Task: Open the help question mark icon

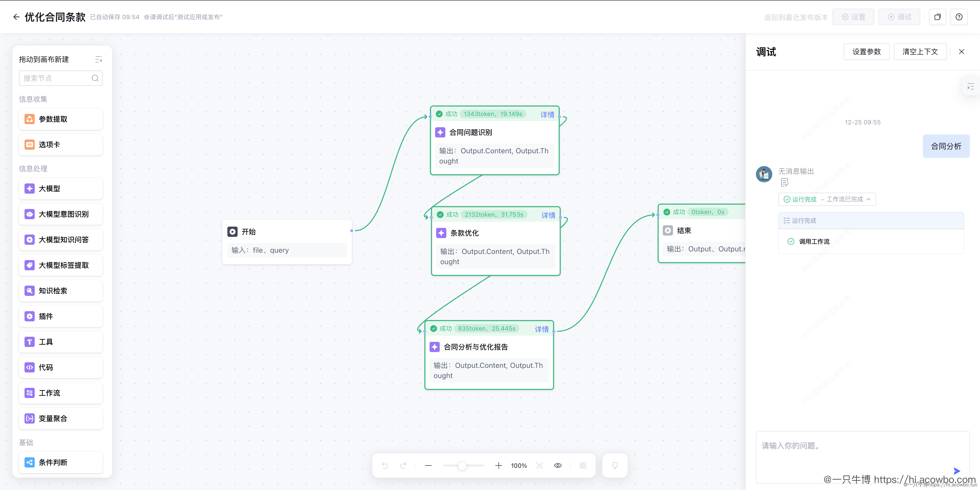Action: (959, 17)
